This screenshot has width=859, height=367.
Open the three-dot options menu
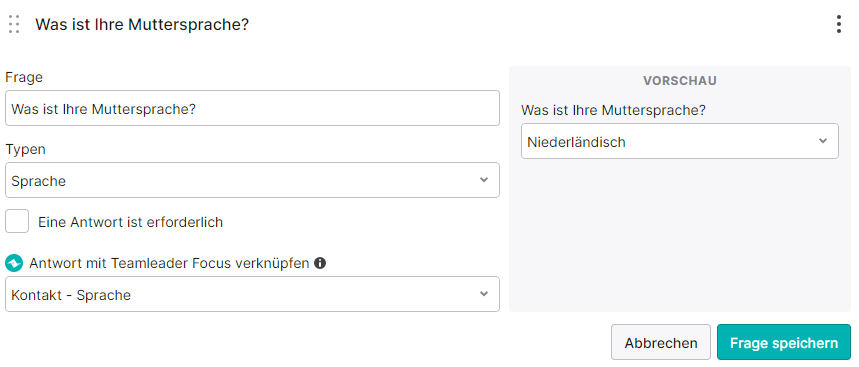838,25
